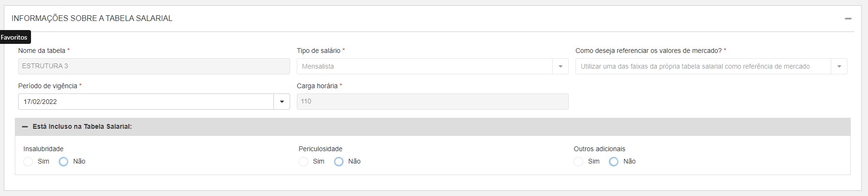Screen dimensions: 868x196
Task: Click the Período de vigência date field
Action: point(146,102)
